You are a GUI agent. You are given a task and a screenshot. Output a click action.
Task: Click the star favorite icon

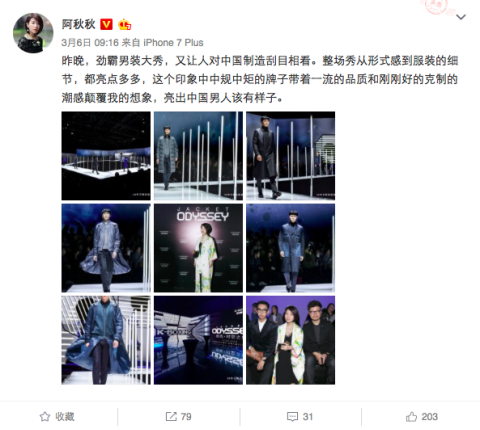pyautogui.click(x=45, y=416)
